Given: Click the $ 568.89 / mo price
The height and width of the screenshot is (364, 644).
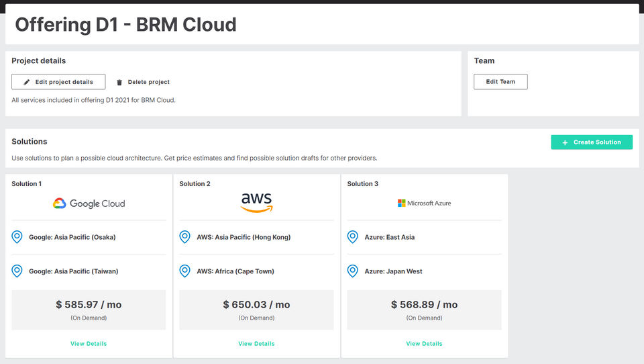Looking at the screenshot, I should (x=424, y=305).
